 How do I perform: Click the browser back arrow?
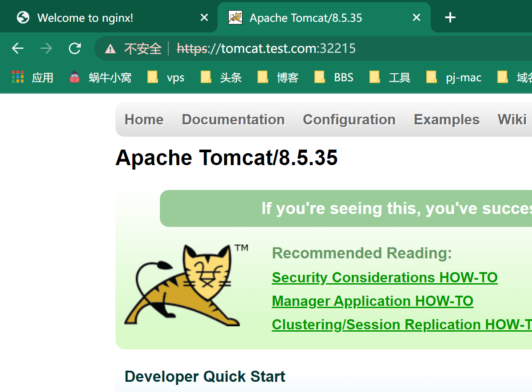tap(18, 48)
